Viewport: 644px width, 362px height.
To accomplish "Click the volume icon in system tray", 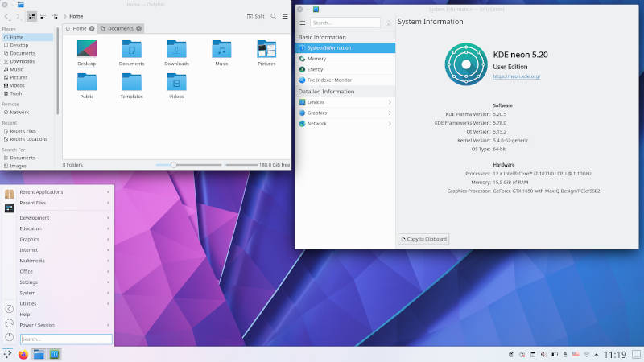I will click(x=543, y=354).
